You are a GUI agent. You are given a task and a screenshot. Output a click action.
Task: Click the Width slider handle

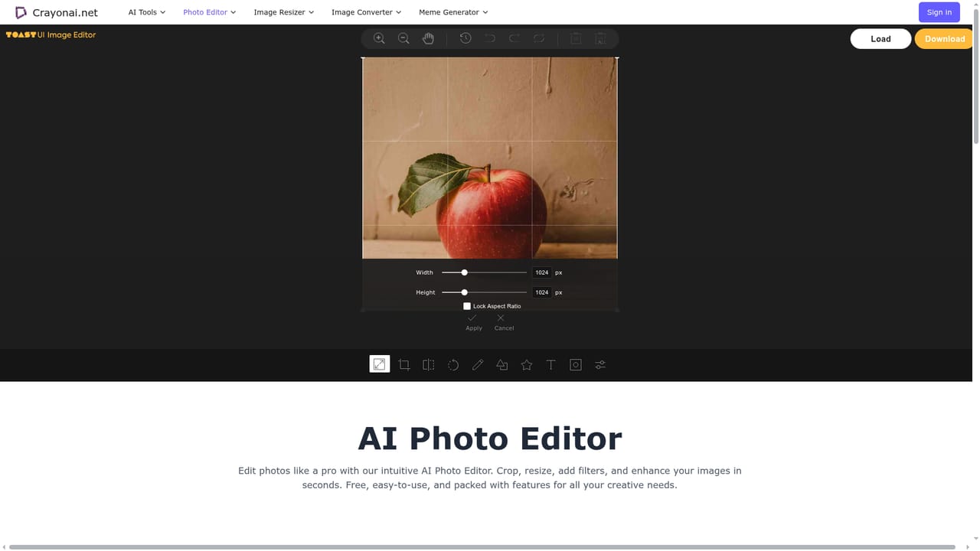(464, 272)
